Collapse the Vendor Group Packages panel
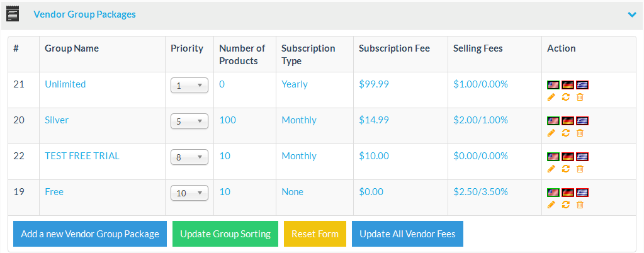 coord(632,14)
